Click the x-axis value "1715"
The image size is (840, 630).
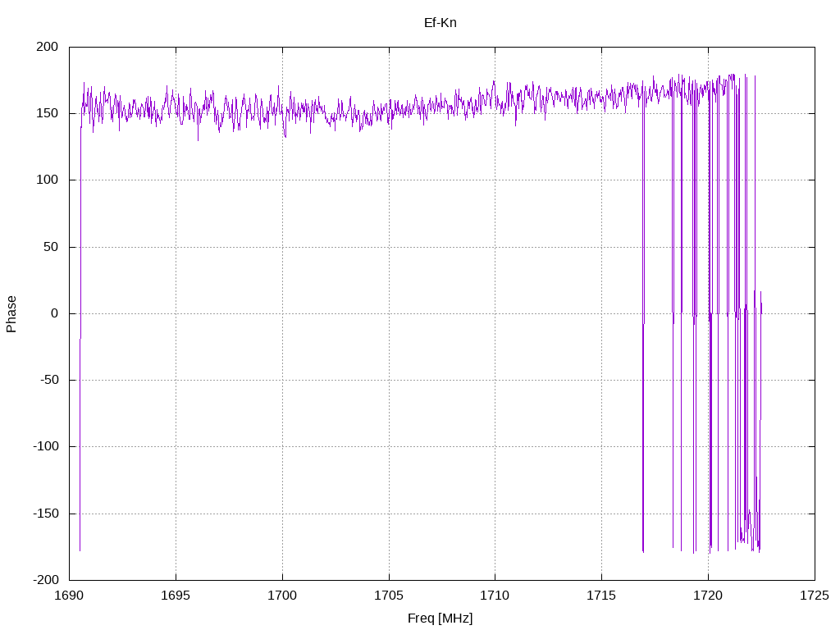click(x=601, y=596)
